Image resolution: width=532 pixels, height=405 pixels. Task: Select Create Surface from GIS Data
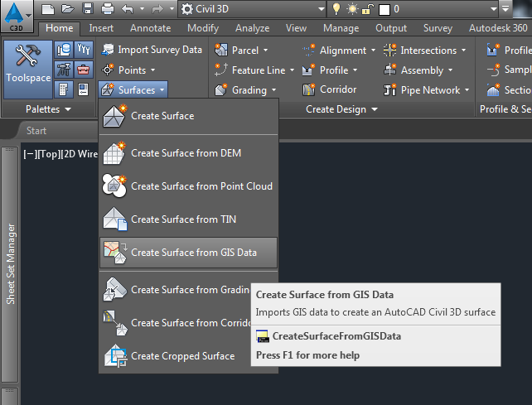(x=189, y=253)
